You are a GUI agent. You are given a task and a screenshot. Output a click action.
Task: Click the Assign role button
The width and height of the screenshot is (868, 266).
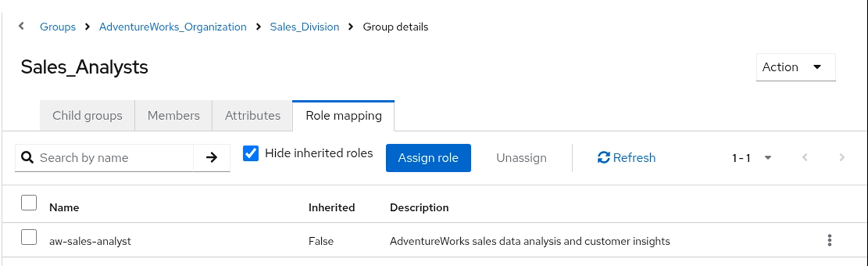[x=428, y=158]
